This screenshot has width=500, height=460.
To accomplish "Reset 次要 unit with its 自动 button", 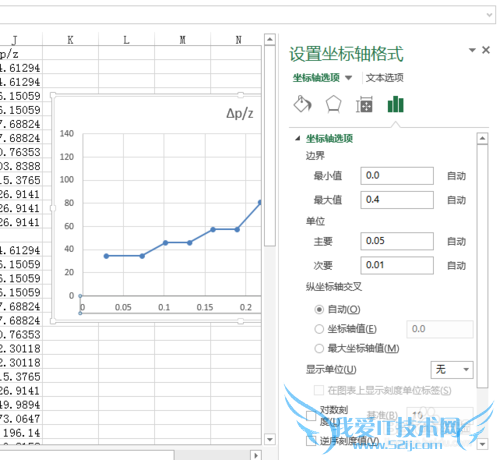I will pos(456,266).
